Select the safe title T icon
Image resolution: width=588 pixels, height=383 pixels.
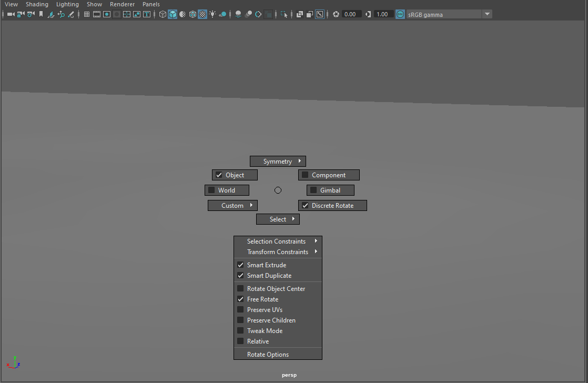click(146, 14)
